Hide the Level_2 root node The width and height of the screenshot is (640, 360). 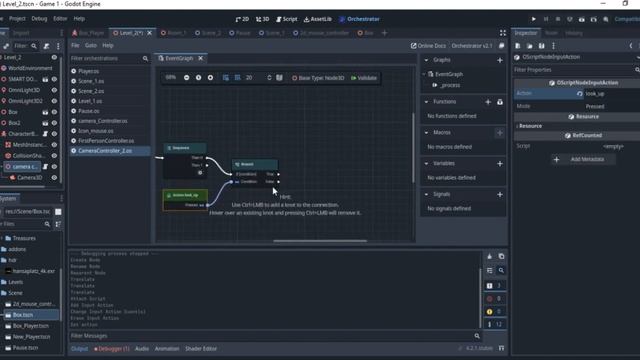pyautogui.click(x=54, y=57)
